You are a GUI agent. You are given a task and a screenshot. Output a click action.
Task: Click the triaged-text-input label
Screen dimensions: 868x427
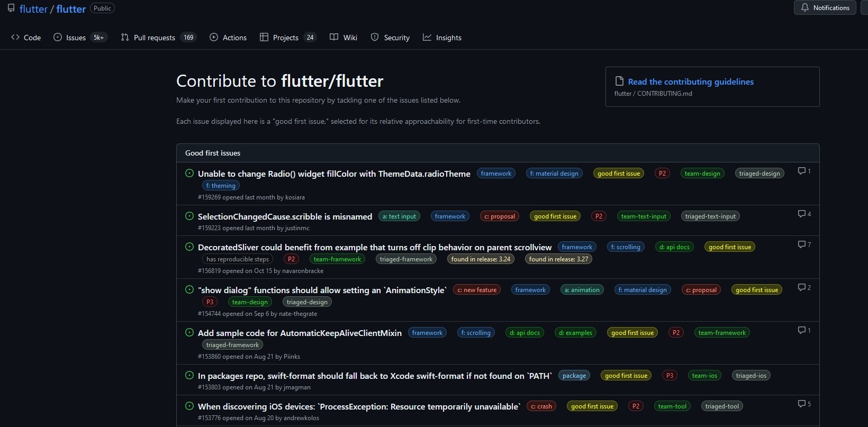(710, 216)
